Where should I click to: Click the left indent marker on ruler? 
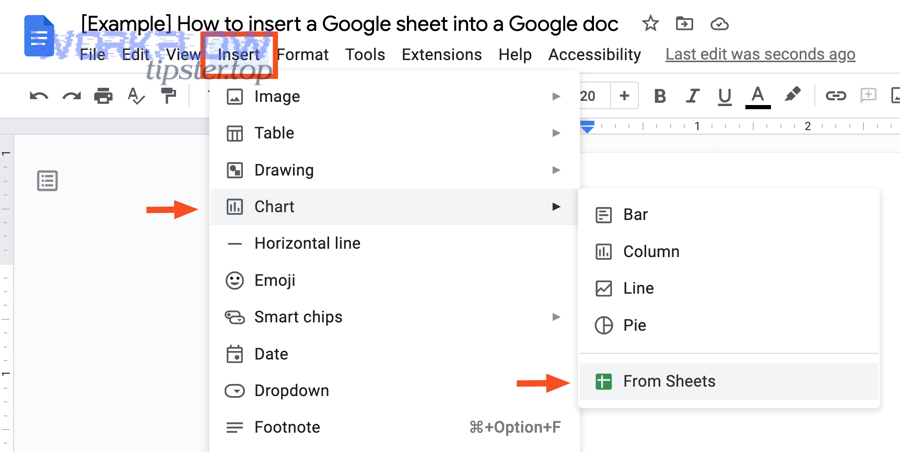click(x=587, y=128)
